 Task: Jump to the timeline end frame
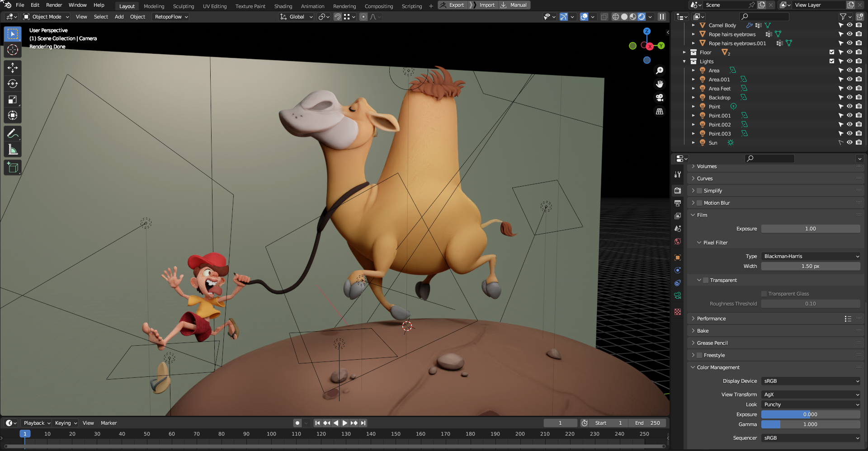click(363, 423)
